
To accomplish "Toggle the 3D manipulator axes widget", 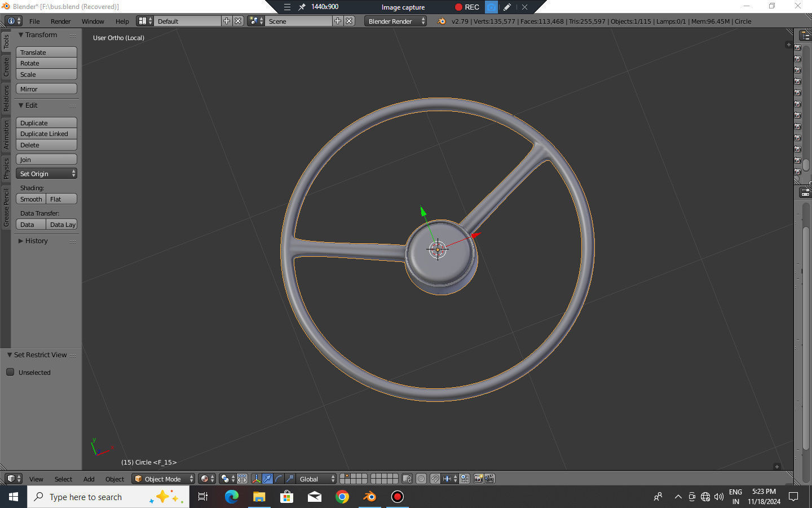I will (256, 479).
